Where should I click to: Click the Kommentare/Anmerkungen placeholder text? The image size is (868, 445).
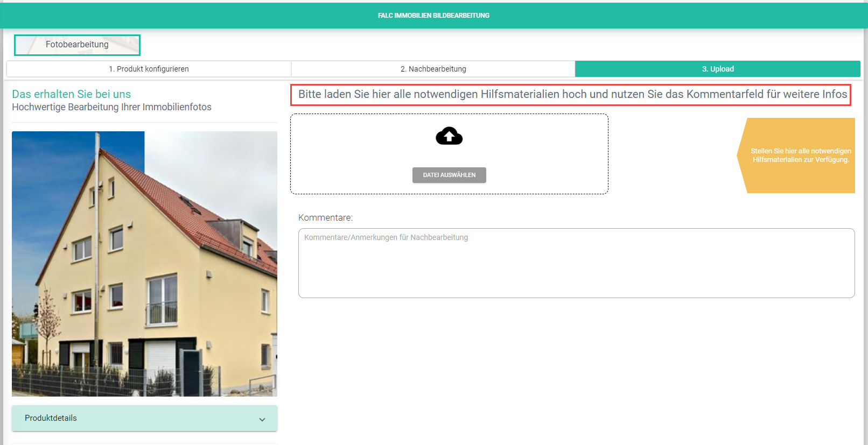(x=386, y=237)
